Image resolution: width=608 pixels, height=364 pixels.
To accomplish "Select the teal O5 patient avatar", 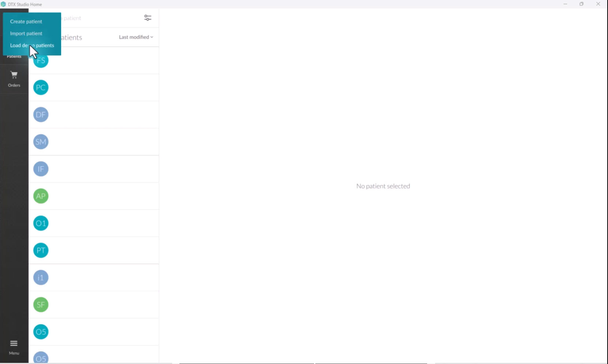I will coord(41,331).
